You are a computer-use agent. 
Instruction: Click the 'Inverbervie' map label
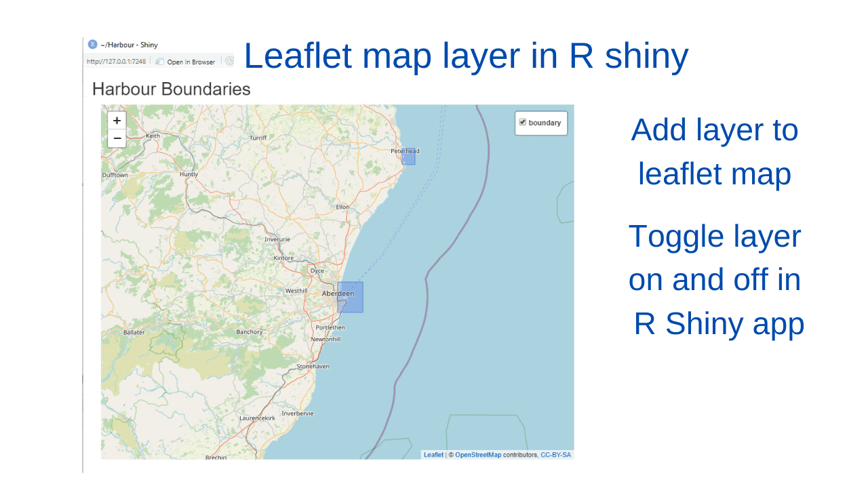click(x=298, y=413)
